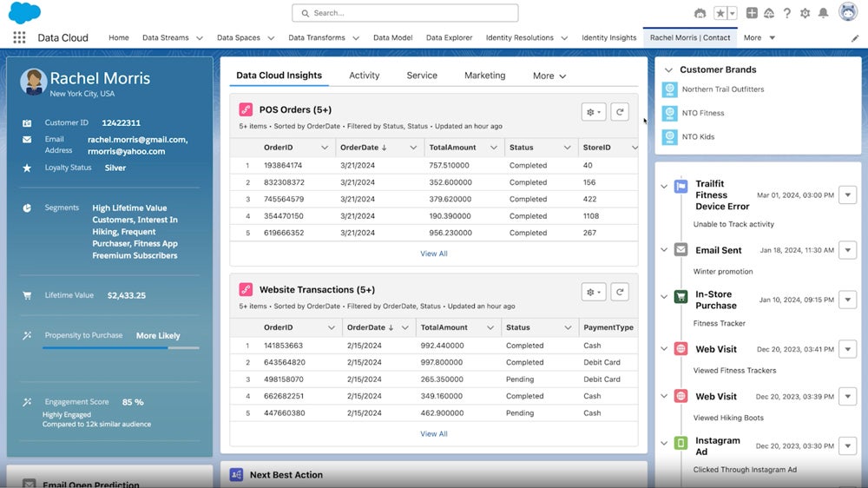
Task: Click the Website Transactions pink link icon
Action: coord(246,290)
